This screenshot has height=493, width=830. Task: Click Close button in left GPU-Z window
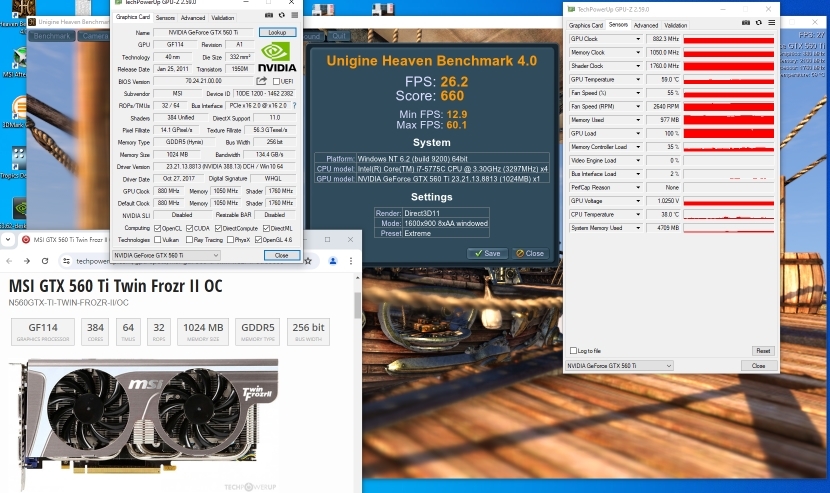pos(282,255)
